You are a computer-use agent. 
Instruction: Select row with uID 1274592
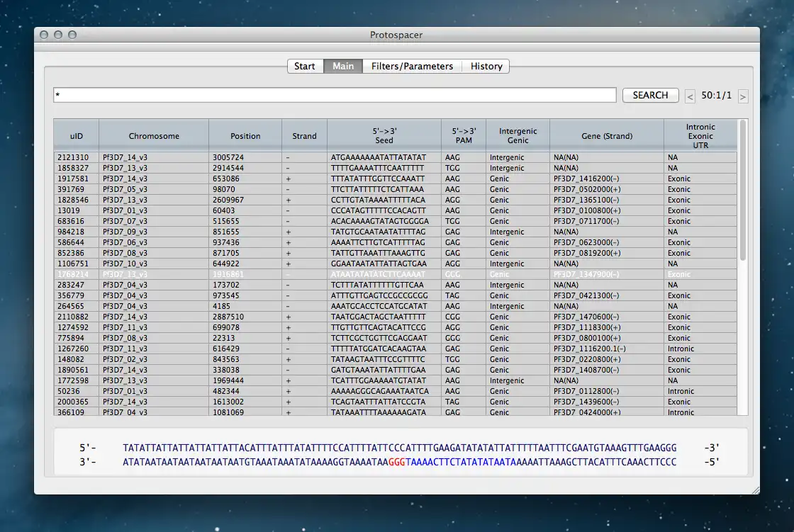395,327
